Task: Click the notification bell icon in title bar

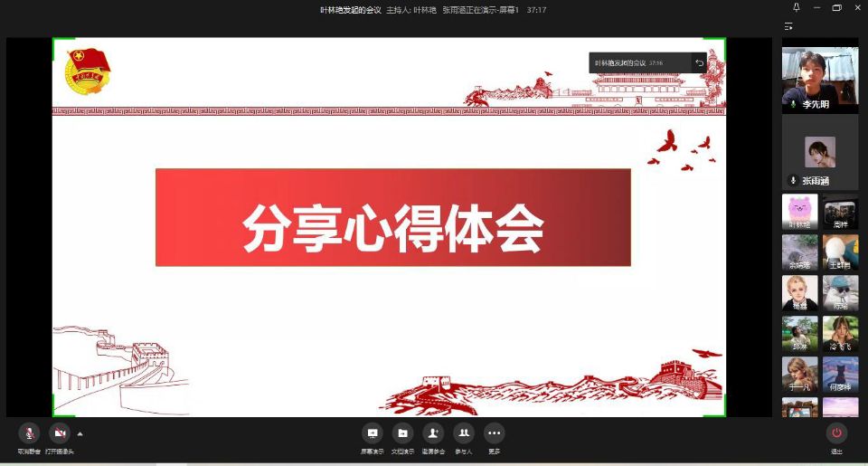Action: pyautogui.click(x=796, y=8)
